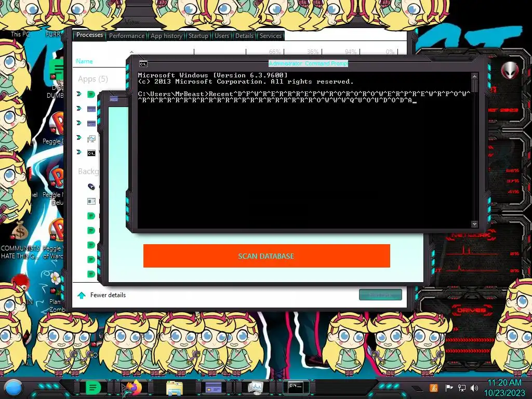The width and height of the screenshot is (532, 399).
Task: Select the Task Manager monitor icon under Apps
Action: click(91, 138)
